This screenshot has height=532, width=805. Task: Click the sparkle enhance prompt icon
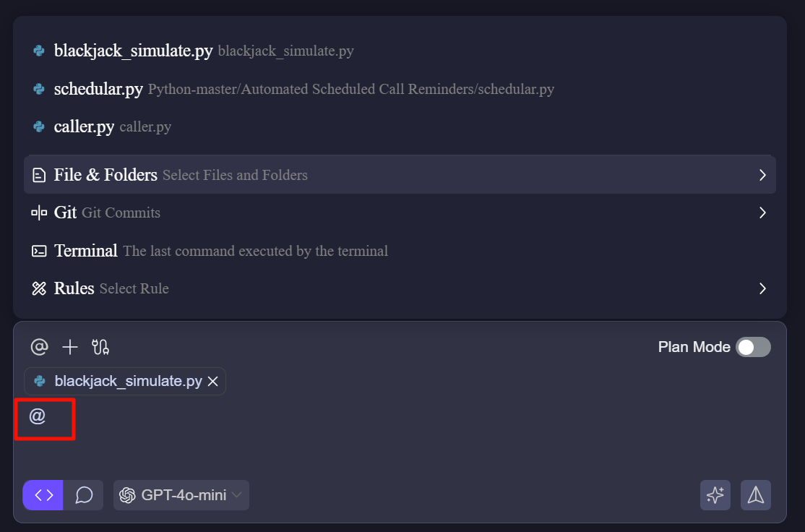coord(715,495)
